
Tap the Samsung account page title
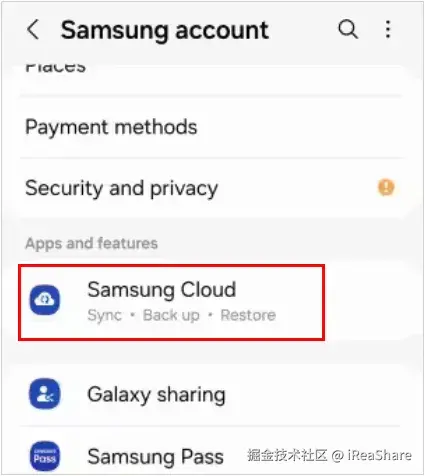(165, 31)
